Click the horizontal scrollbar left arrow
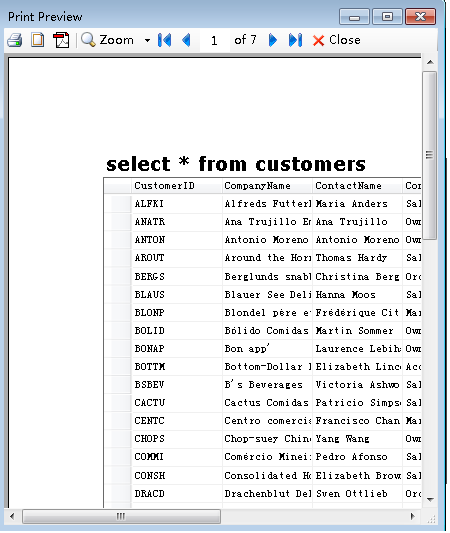 click(x=12, y=517)
